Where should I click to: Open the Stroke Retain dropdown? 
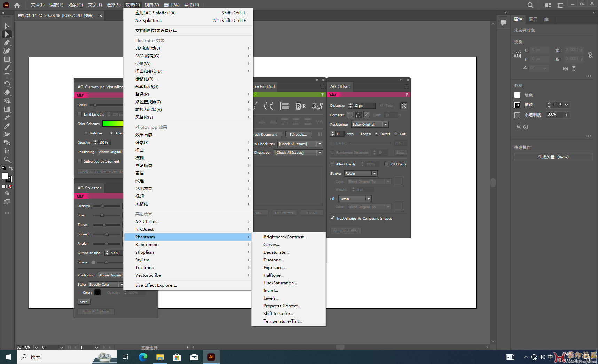[361, 173]
